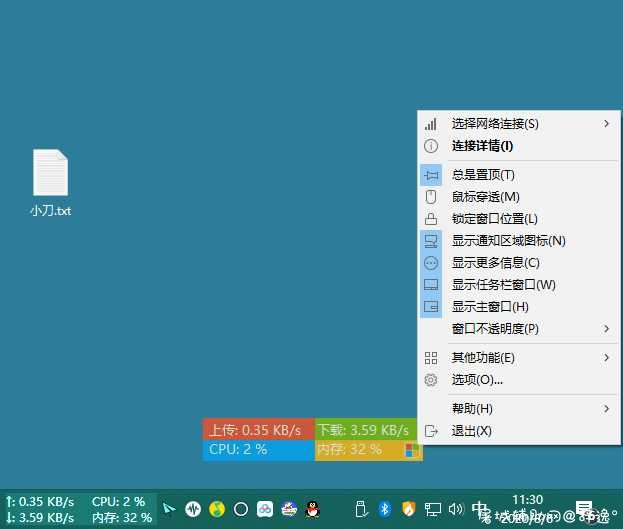Click the exit door icon beside 退出
623x529 pixels.
coord(431,431)
